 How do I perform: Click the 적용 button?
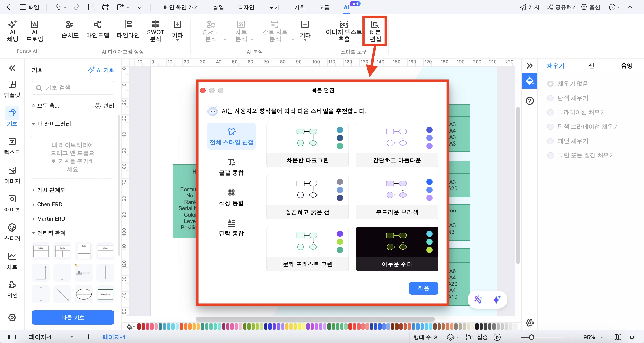pos(423,288)
